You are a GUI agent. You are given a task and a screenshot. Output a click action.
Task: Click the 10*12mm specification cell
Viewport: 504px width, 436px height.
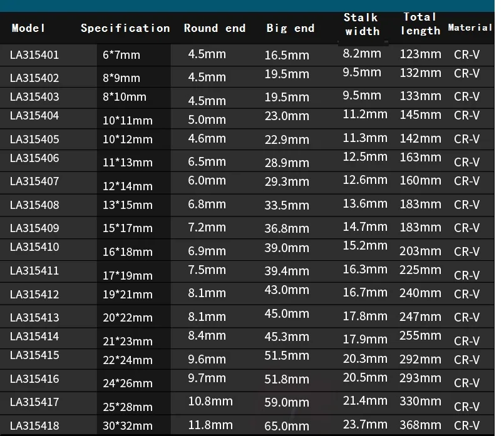[128, 139]
